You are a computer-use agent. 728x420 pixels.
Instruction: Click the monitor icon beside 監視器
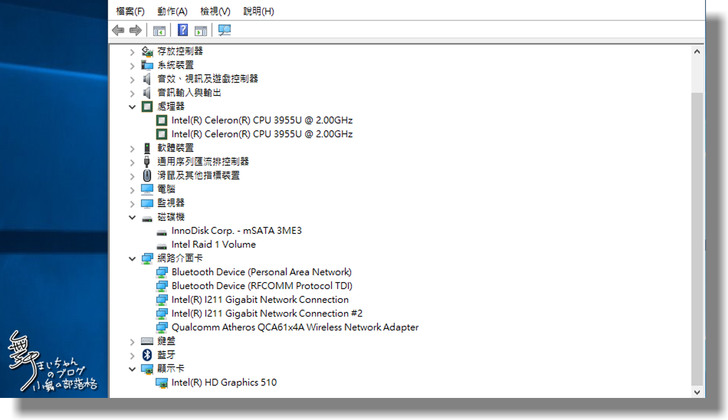[147, 203]
